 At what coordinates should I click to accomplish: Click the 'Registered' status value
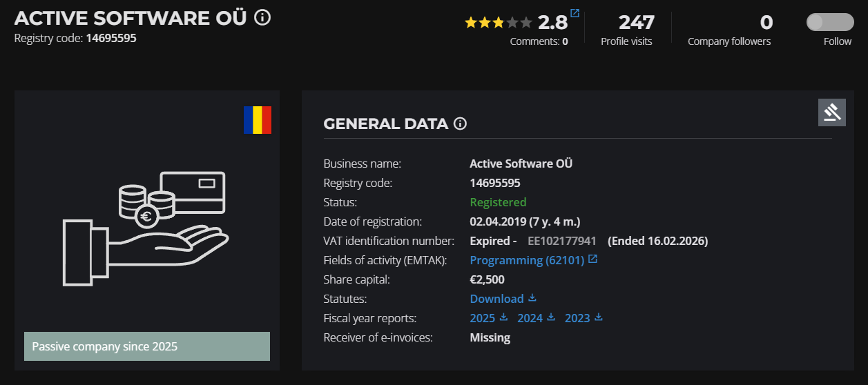click(498, 202)
